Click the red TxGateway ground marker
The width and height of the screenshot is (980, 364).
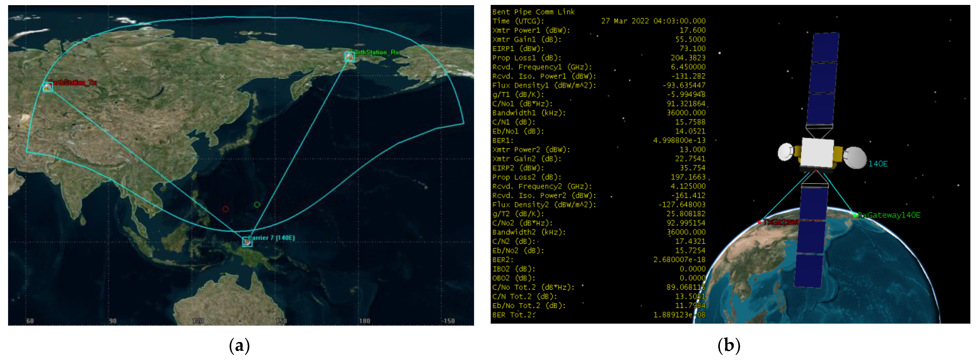[x=760, y=222]
